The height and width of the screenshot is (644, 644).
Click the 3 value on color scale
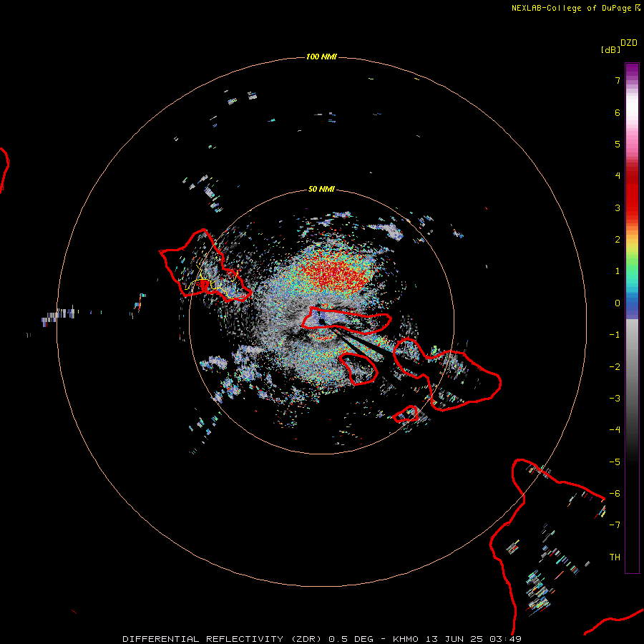click(x=618, y=208)
